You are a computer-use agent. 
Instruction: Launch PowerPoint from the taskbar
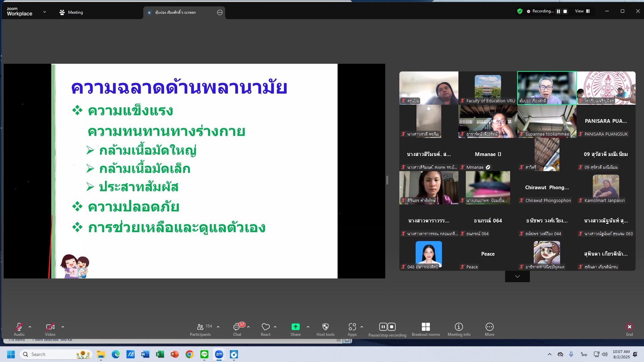click(175, 354)
